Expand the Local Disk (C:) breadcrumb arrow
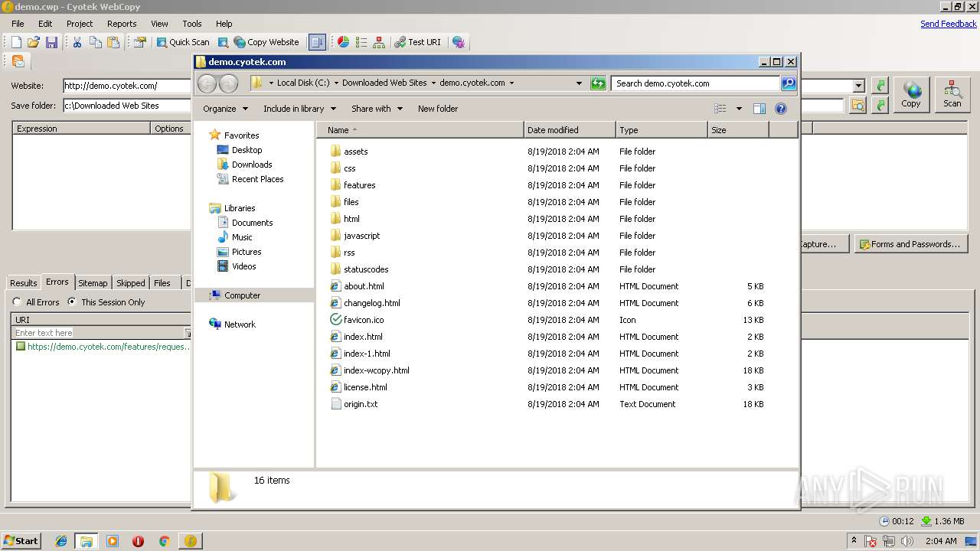Viewport: 980px width, 551px height. (x=336, y=83)
